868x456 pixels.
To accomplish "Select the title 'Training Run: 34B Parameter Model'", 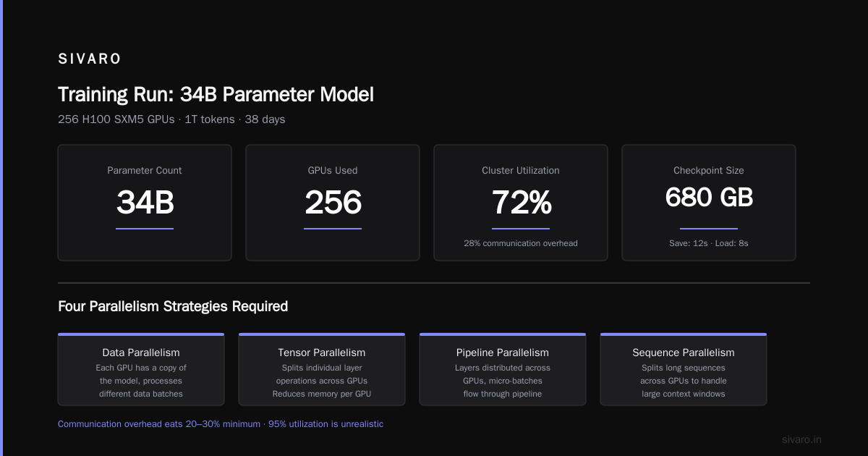I will [216, 95].
